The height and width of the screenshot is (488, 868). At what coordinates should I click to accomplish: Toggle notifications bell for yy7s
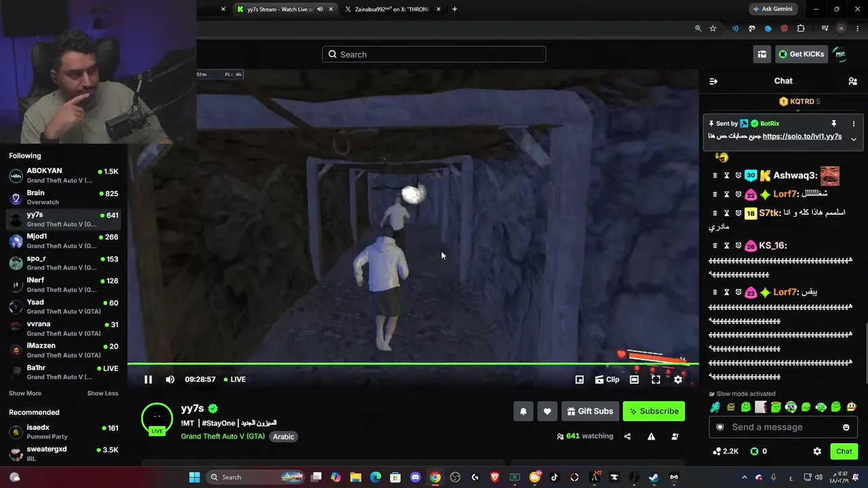pos(524,411)
